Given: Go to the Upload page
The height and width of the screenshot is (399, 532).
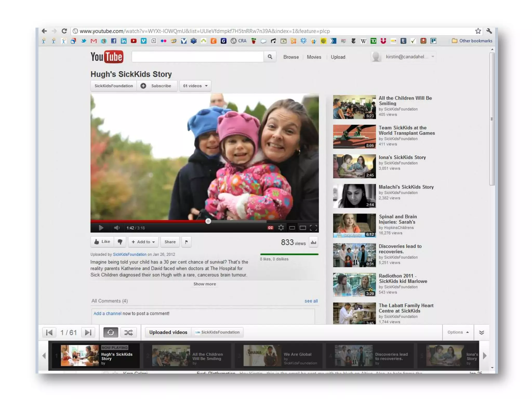Looking at the screenshot, I should (x=338, y=57).
